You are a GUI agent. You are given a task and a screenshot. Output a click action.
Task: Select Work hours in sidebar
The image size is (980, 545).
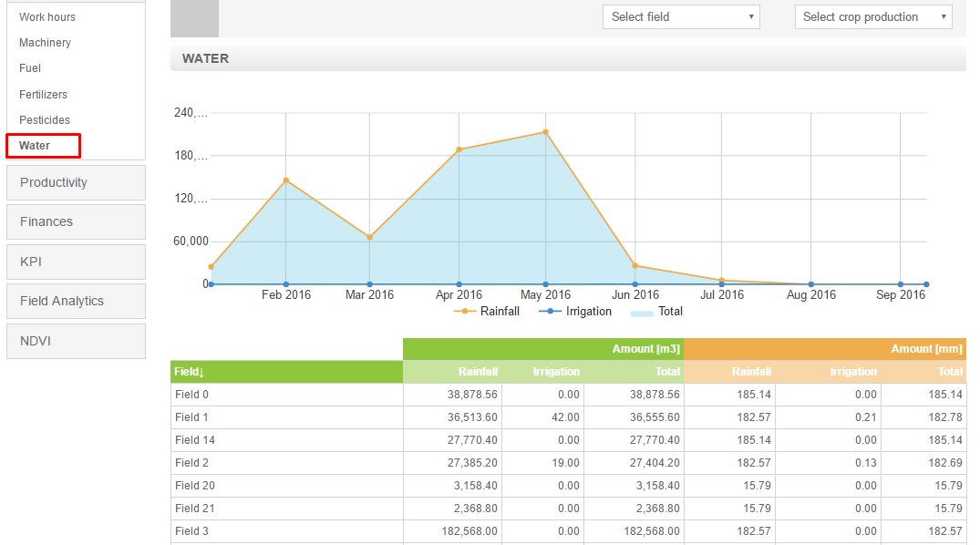coord(47,17)
